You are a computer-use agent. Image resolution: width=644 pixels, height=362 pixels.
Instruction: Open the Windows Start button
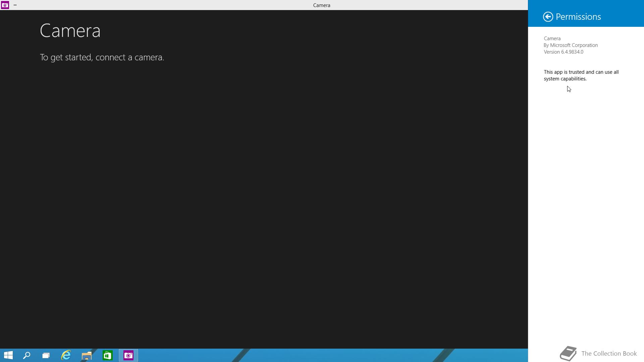[8, 355]
